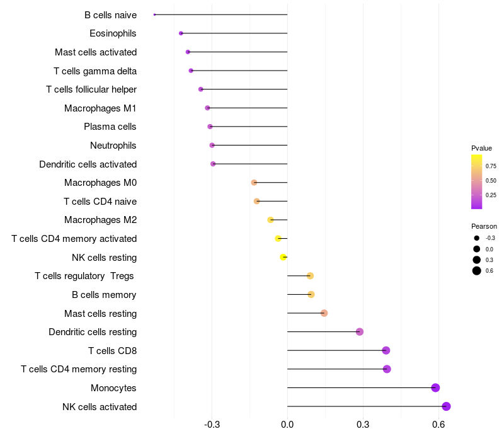
Task: Click the 0.0 Pearson legend circle
Action: (477, 249)
